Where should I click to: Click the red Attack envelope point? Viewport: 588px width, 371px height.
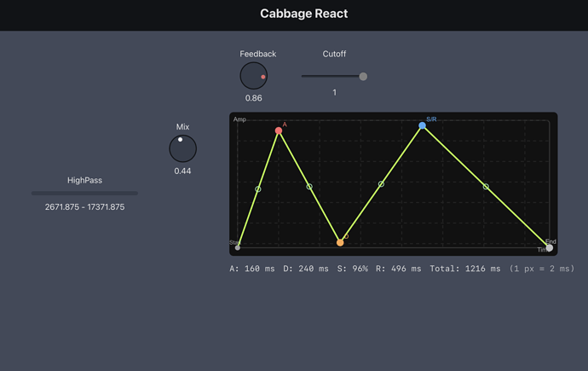click(x=279, y=131)
